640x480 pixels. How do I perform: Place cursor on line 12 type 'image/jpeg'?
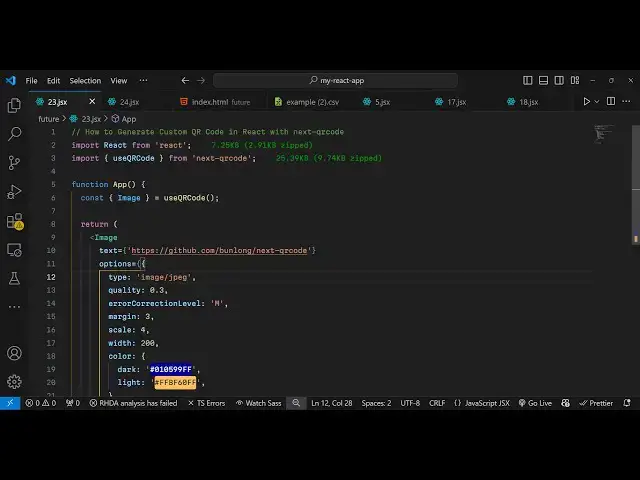[152, 277]
